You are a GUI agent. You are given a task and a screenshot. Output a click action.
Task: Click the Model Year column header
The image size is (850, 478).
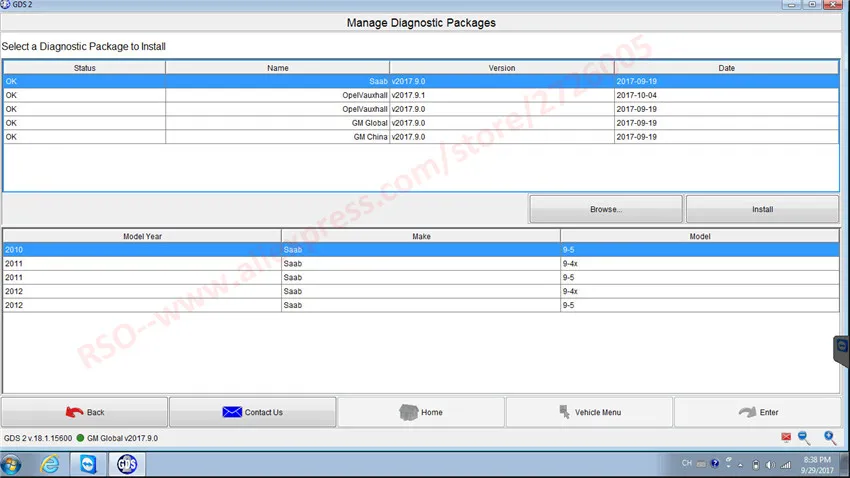click(142, 236)
